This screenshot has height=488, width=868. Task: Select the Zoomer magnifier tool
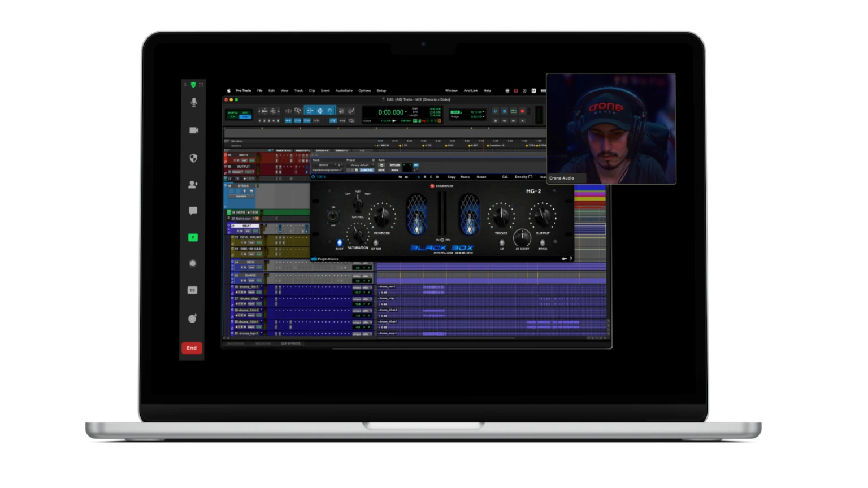click(297, 111)
